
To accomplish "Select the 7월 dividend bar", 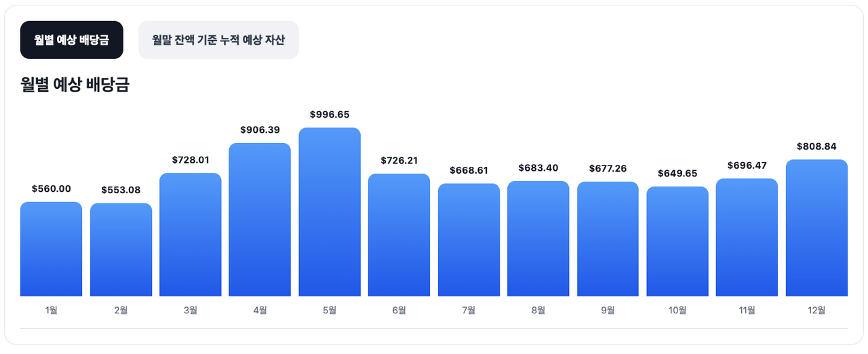I will (469, 240).
